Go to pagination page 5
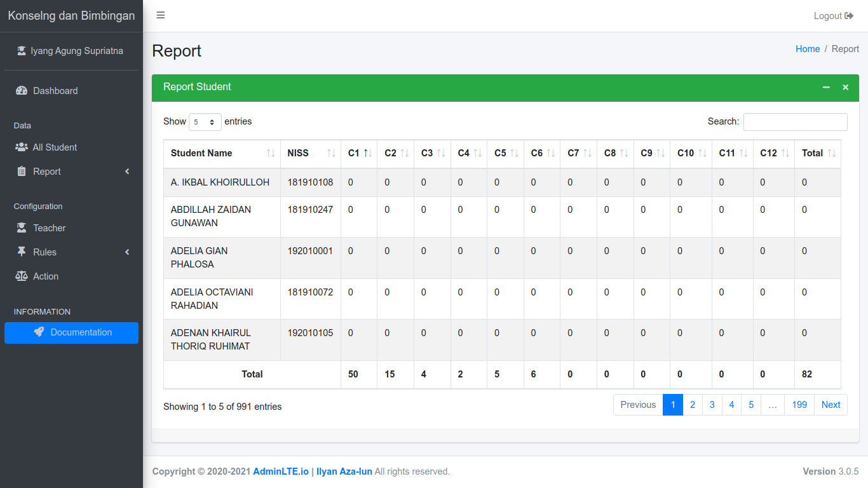This screenshot has height=488, width=868. tap(751, 405)
